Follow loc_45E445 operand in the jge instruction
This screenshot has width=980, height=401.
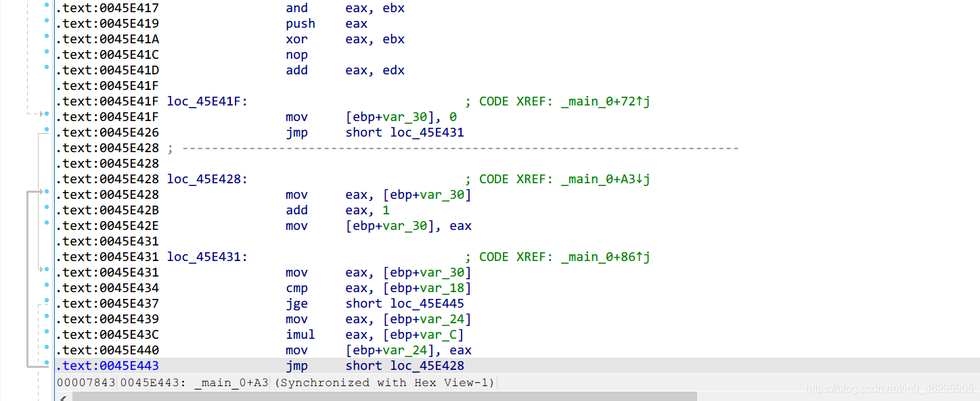[x=427, y=304]
